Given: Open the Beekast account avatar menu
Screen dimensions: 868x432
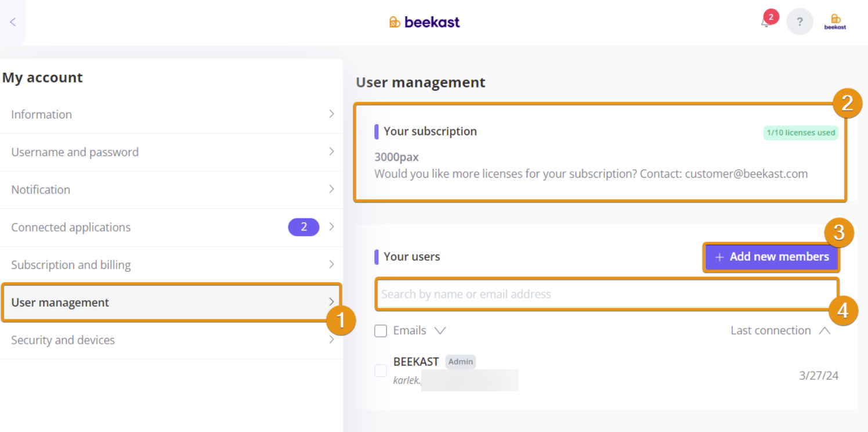Looking at the screenshot, I should click(x=836, y=22).
